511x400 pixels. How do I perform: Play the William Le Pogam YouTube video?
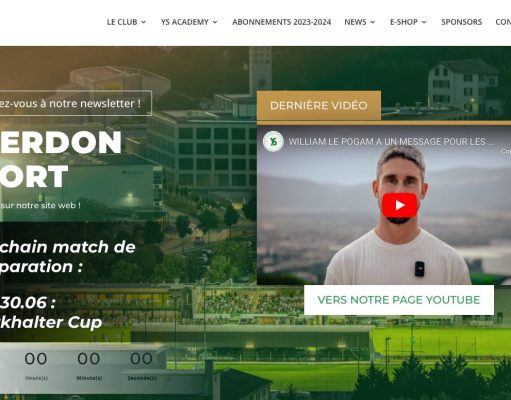coord(399,205)
